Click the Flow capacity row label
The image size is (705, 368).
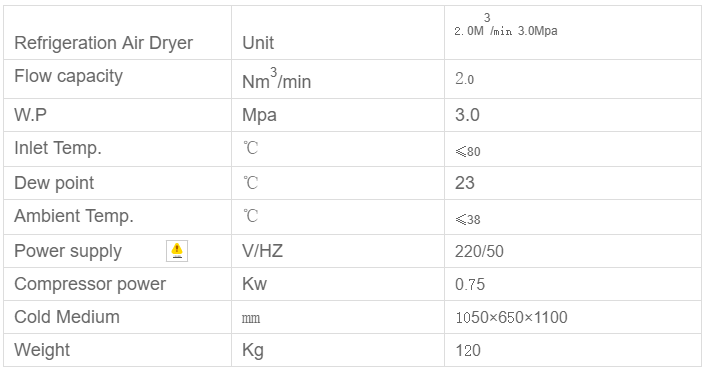pos(68,76)
